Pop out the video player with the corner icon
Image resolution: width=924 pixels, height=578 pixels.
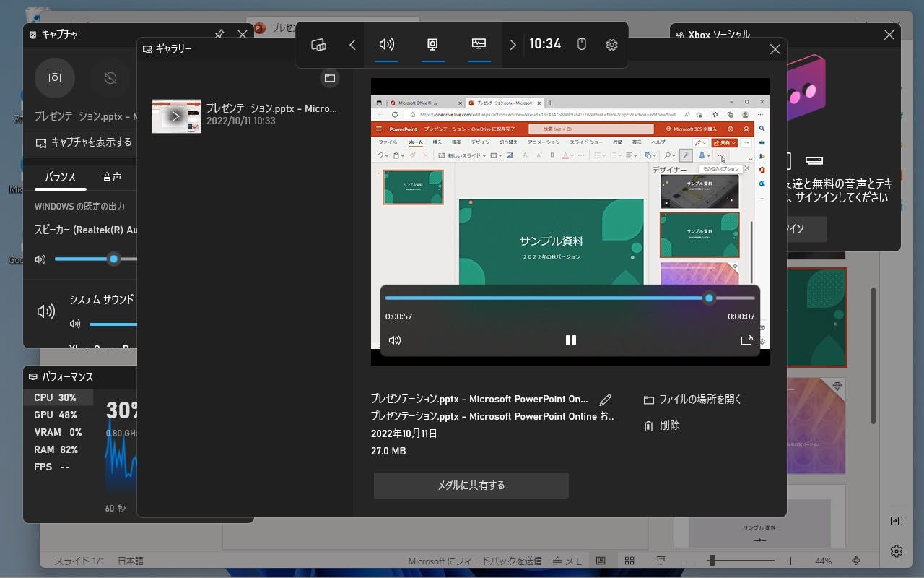(x=746, y=340)
